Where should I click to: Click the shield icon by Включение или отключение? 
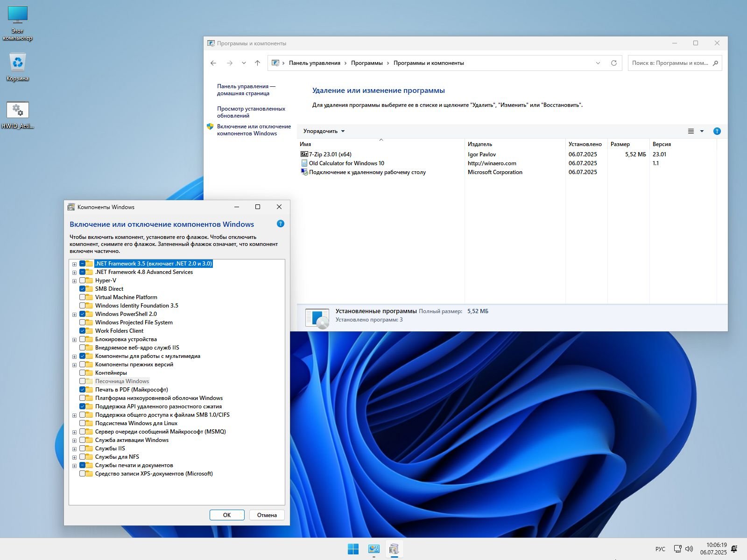[x=210, y=126]
